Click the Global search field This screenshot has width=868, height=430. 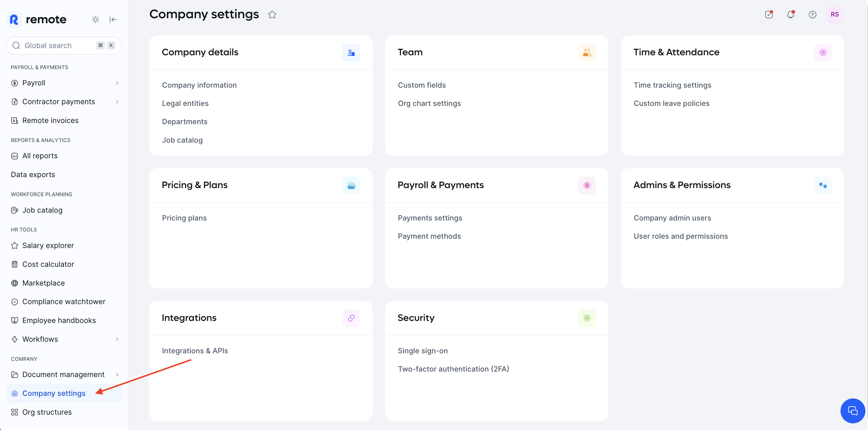coord(64,45)
